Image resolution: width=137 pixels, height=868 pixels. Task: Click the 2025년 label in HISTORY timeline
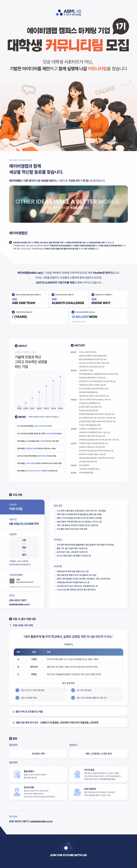[73, 352]
